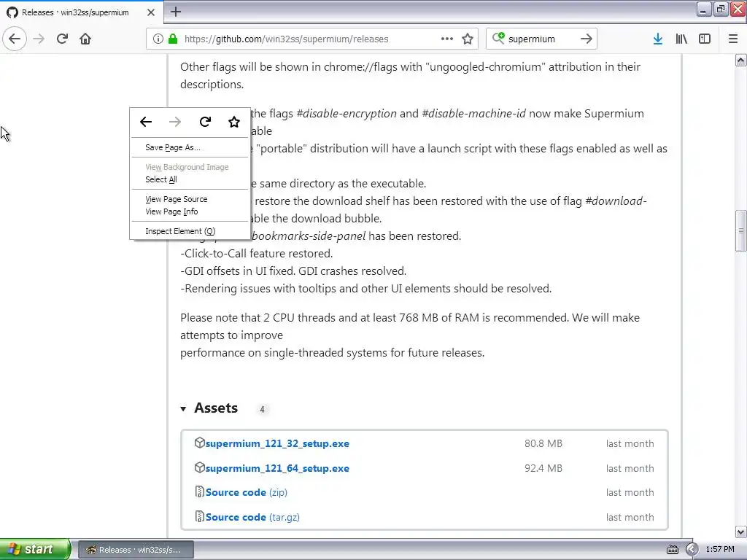Click the Assets count badge 4

[x=262, y=409]
